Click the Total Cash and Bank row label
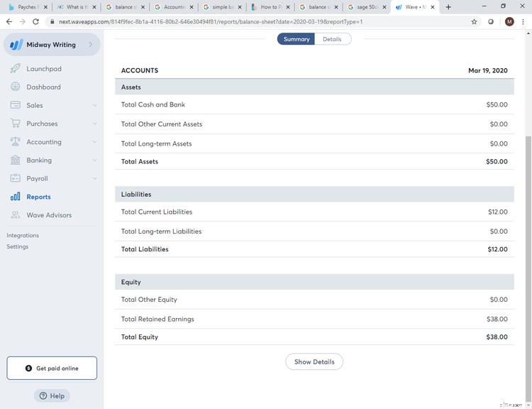The width and height of the screenshot is (532, 409). [x=153, y=104]
